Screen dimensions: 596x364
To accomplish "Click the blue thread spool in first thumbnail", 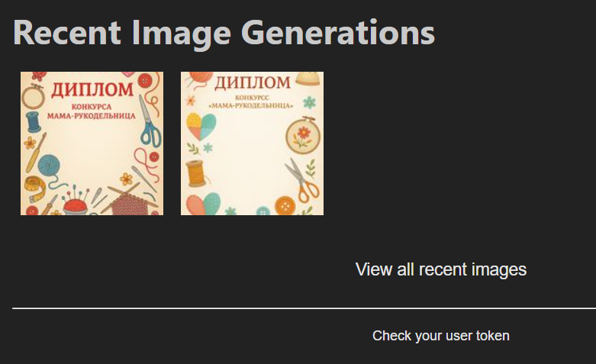I will click(x=33, y=121).
